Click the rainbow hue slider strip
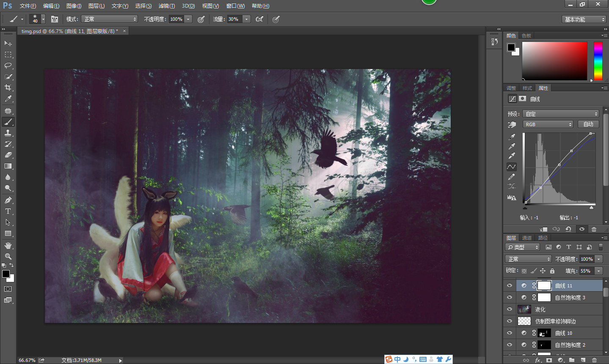The height and width of the screenshot is (364, 609). pos(598,61)
